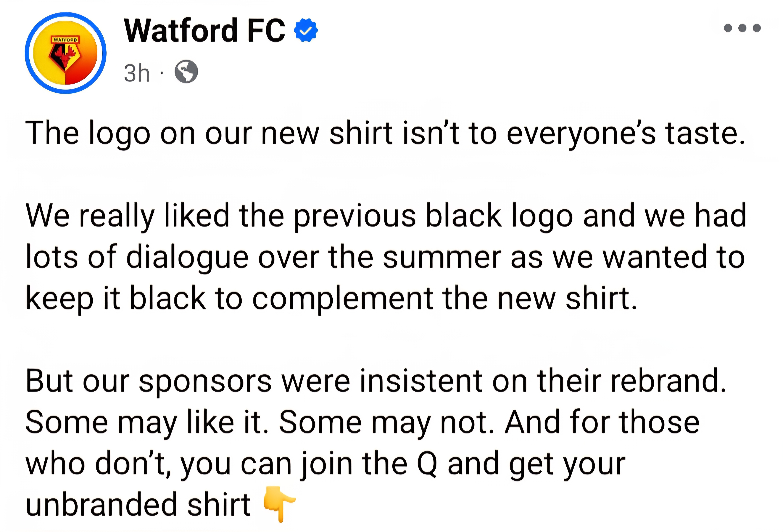Click the 3h post timestamp

(x=136, y=73)
